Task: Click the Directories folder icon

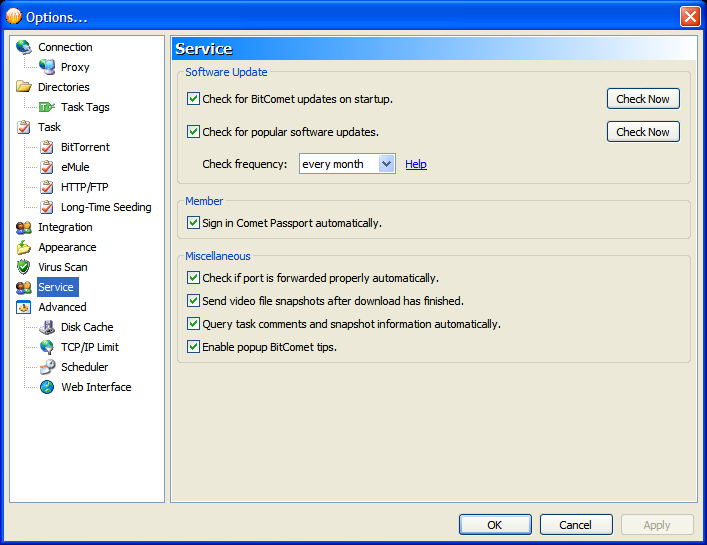Action: click(23, 87)
